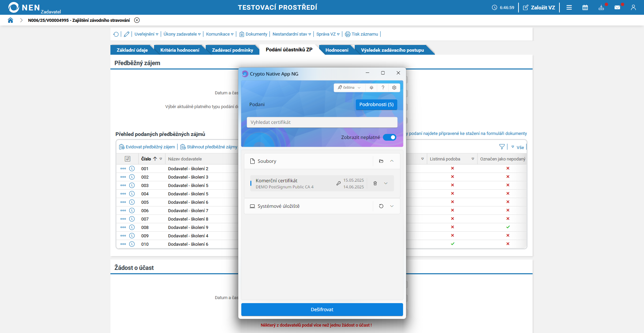Image resolution: width=644 pixels, height=333 pixels.
Task: Click Tisk záznamu print item
Action: coord(361,34)
